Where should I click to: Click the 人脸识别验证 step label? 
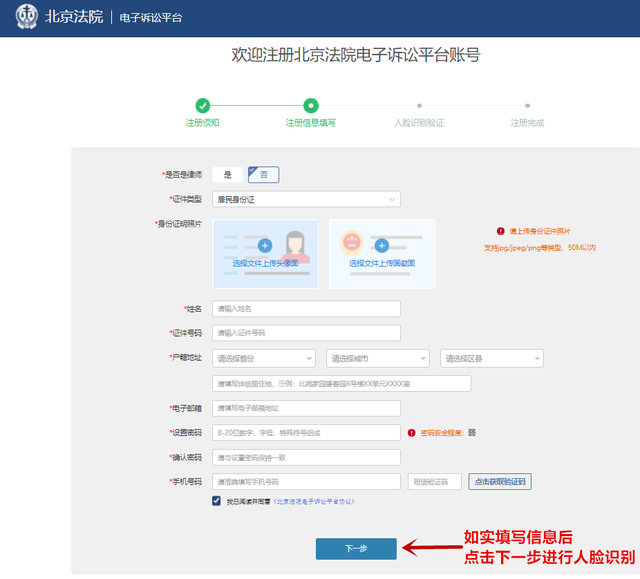[x=419, y=123]
